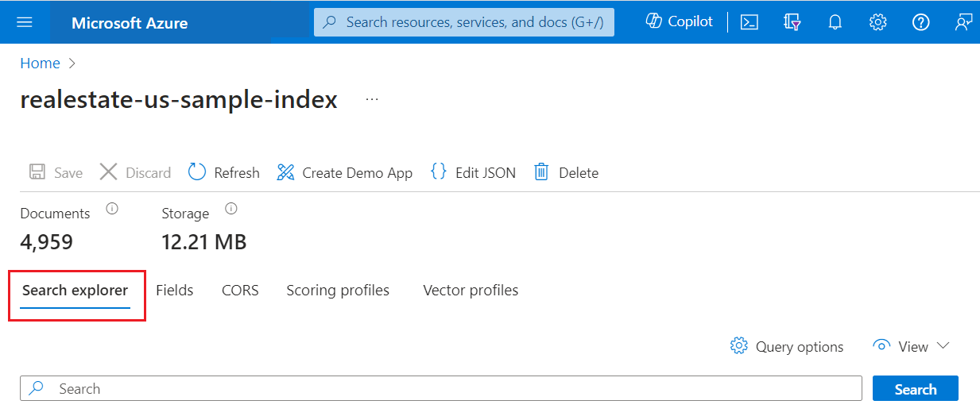
Task: Click the blue Search button
Action: pyautogui.click(x=915, y=389)
